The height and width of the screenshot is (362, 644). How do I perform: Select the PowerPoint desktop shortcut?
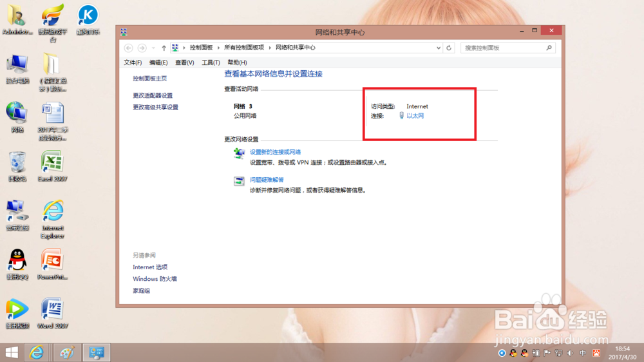coord(53,264)
